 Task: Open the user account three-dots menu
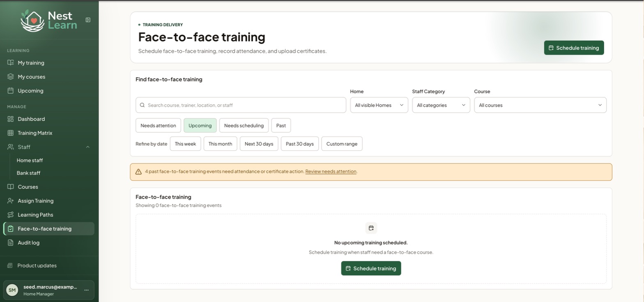click(x=86, y=290)
